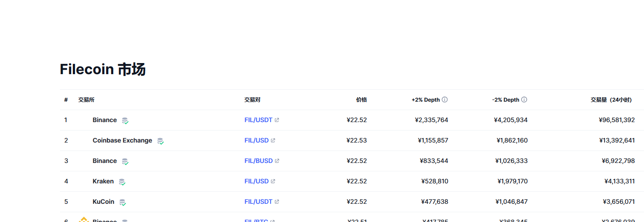Open the Coinbase Exchange FIL/USD pair
Image resolution: width=644 pixels, height=222 pixels.
point(256,140)
